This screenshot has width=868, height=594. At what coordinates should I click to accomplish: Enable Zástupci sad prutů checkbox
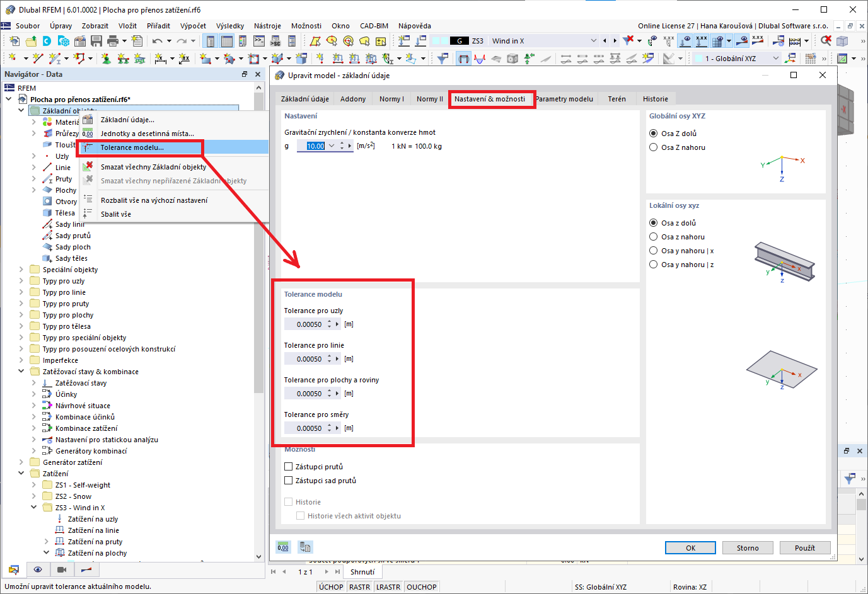coord(289,481)
